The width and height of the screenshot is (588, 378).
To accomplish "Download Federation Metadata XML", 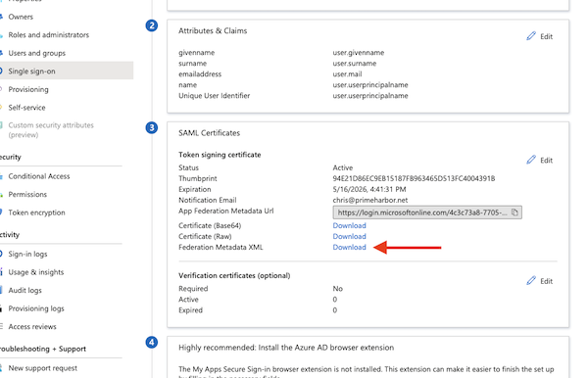I will [349, 247].
